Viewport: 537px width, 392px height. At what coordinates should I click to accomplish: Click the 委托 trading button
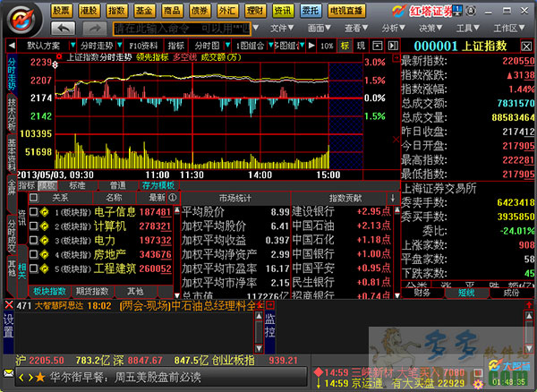311,11
